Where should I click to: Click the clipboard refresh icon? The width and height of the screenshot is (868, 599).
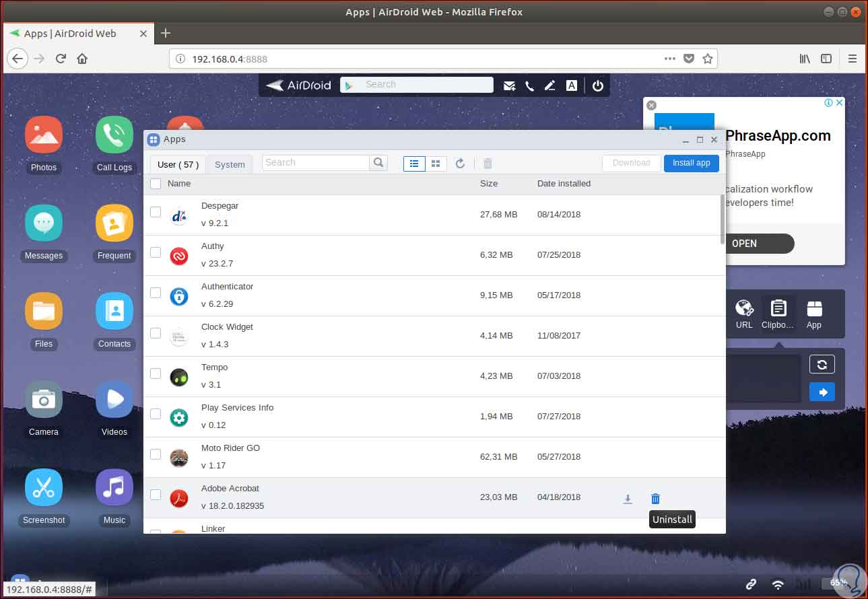point(822,364)
